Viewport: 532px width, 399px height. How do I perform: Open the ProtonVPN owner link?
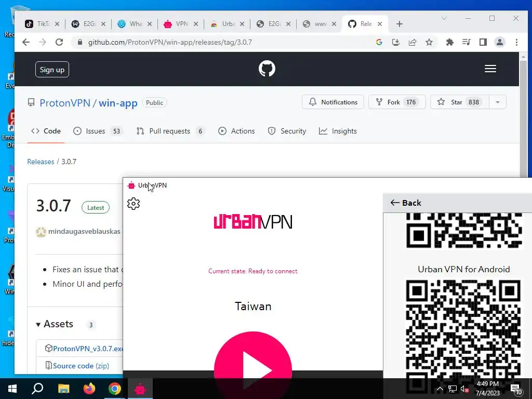65,103
